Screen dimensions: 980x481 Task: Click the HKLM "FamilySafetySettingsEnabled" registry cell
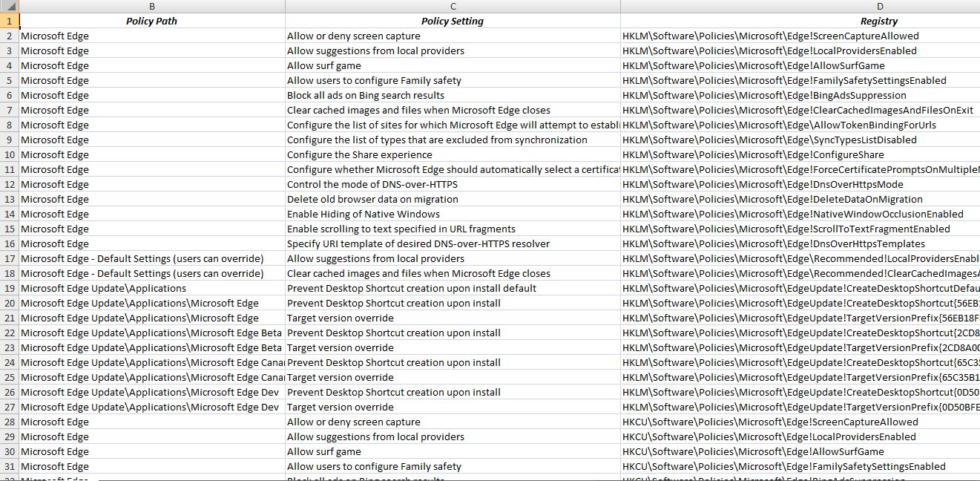pos(800,80)
